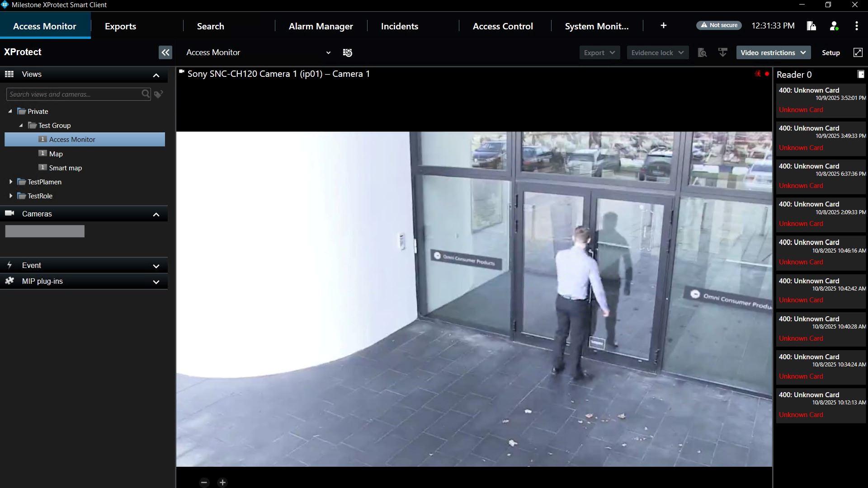The height and width of the screenshot is (488, 868).
Task: Click the Not secure warning badge
Action: pos(719,25)
